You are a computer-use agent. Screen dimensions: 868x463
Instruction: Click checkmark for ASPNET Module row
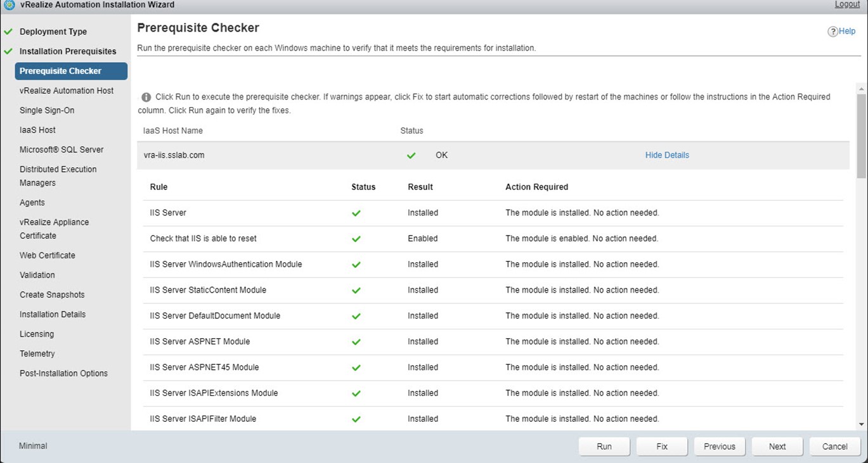click(356, 342)
